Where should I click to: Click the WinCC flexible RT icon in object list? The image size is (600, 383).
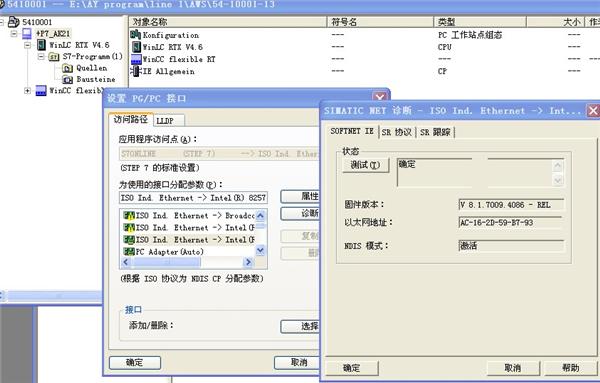point(136,59)
